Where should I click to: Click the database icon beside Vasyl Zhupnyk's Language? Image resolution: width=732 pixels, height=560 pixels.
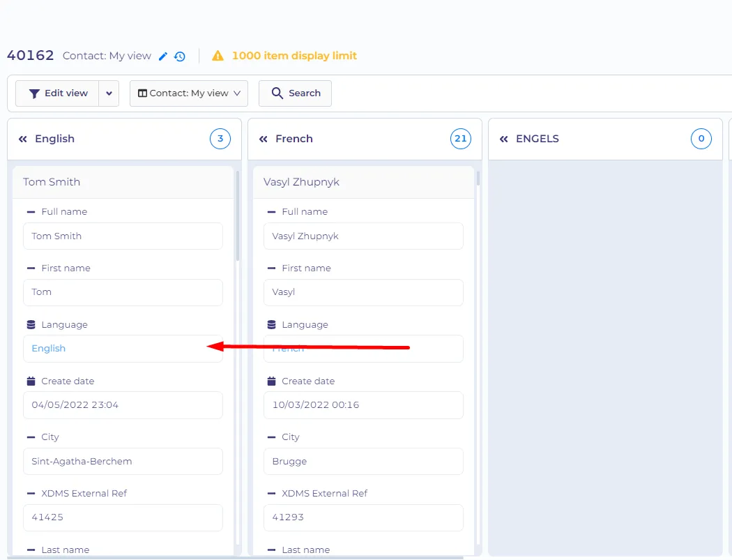(x=271, y=324)
